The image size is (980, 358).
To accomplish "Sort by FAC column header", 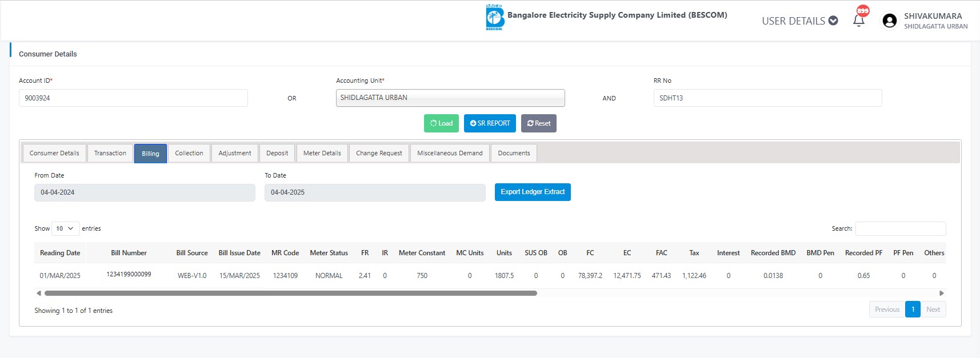I will coord(661,253).
